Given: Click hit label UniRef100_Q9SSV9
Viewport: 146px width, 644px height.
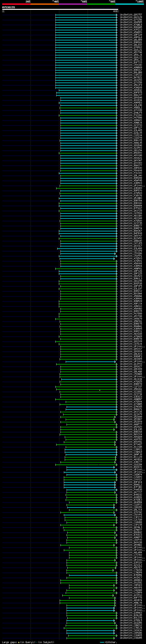Looking at the screenshot, I should pyautogui.click(x=131, y=341).
